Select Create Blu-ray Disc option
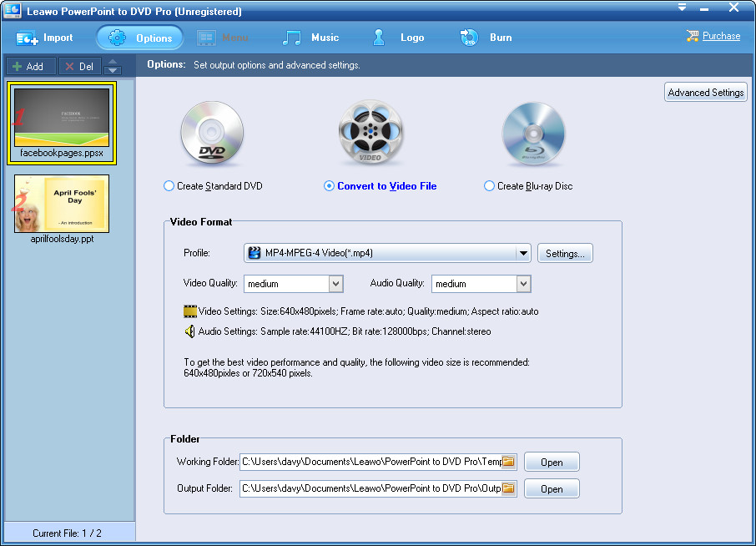This screenshot has height=546, width=756. 490,186
